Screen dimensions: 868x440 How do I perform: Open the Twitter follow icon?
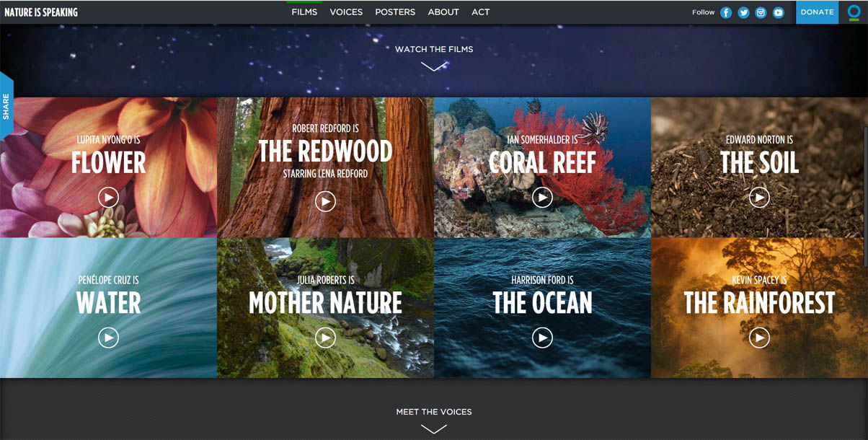pos(743,12)
